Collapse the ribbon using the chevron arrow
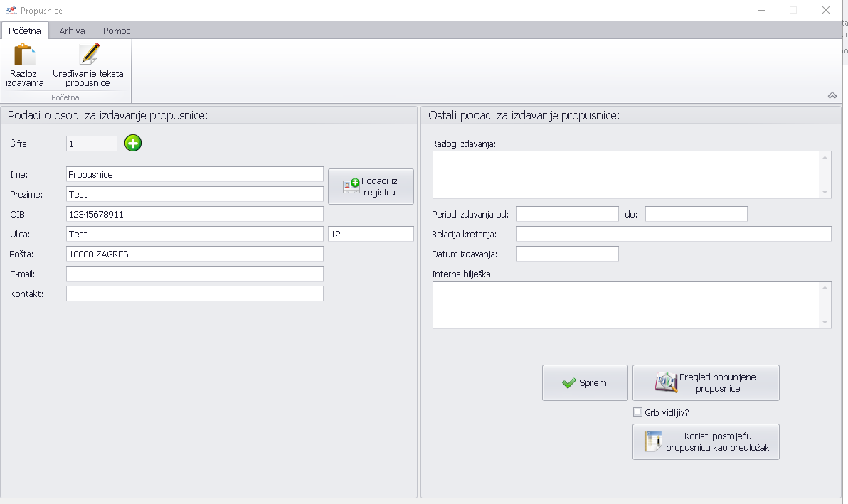 pyautogui.click(x=832, y=95)
